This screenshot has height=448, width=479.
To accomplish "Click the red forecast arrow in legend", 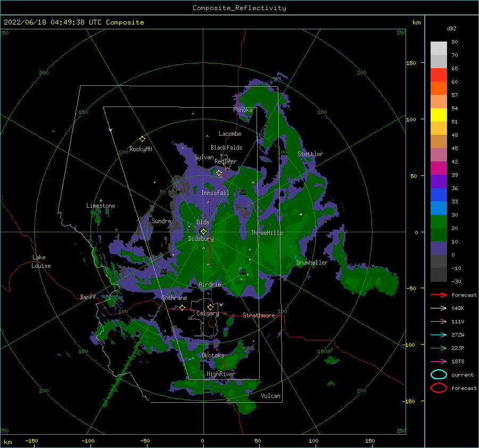I will 439,295.
